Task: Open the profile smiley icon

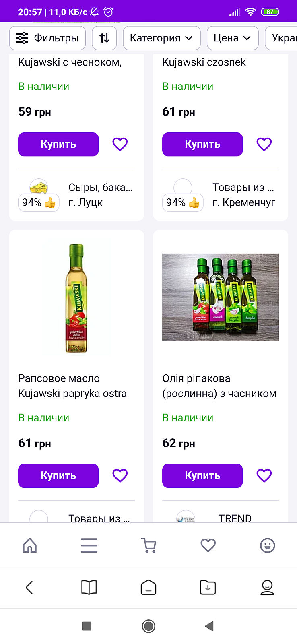Action: 267,545
